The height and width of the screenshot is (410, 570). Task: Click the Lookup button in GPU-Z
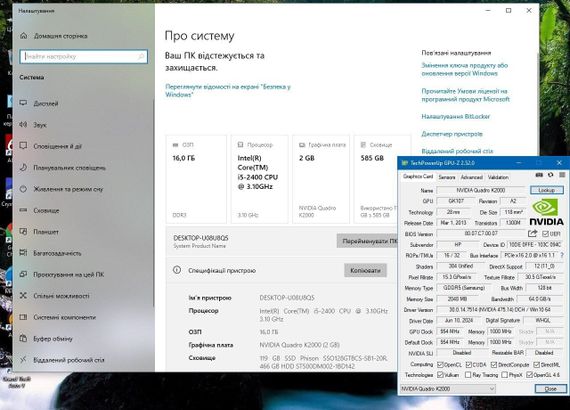point(547,190)
